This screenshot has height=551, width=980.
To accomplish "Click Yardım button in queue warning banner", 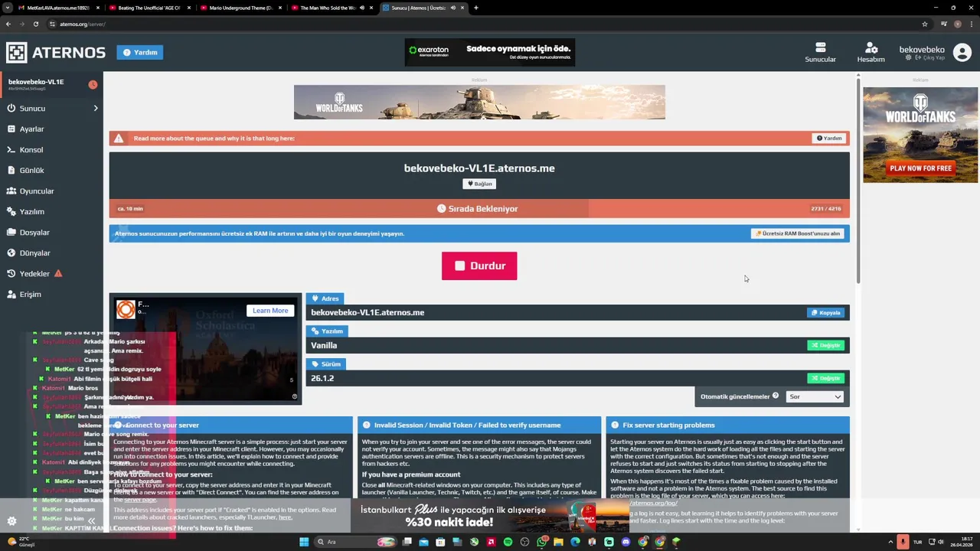I will (x=829, y=139).
